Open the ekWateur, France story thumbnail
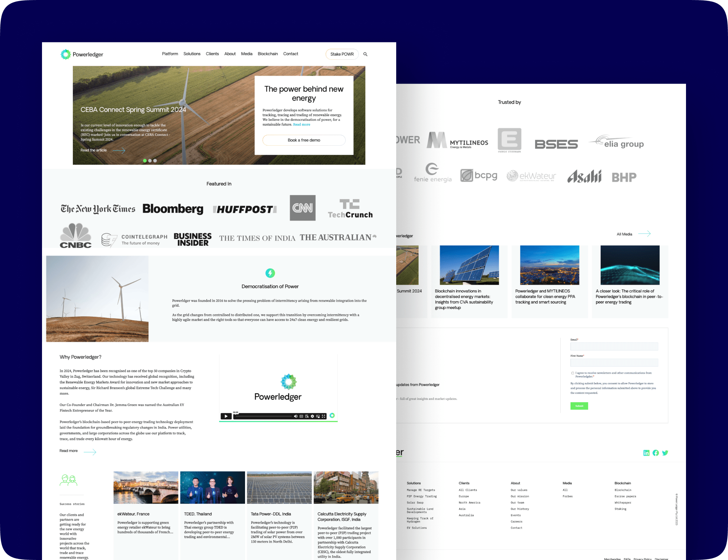This screenshot has width=728, height=560. [146, 488]
